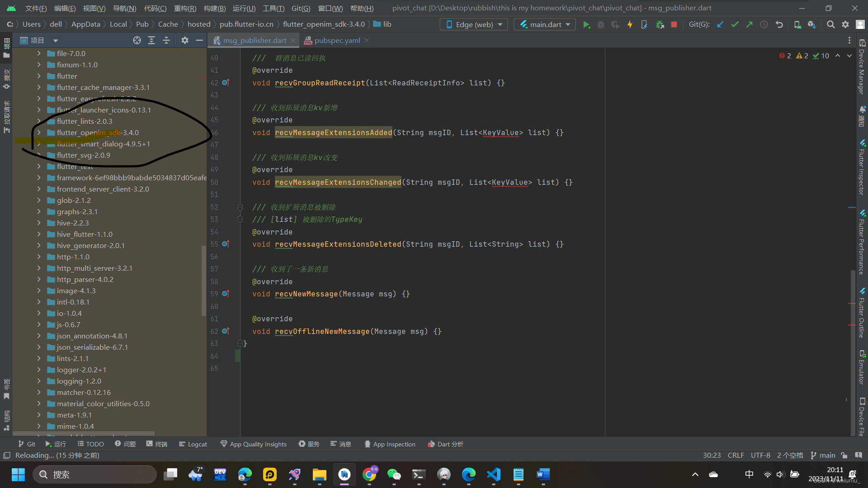The image size is (868, 488).
Task: Click the green Run button
Action: pyautogui.click(x=586, y=25)
